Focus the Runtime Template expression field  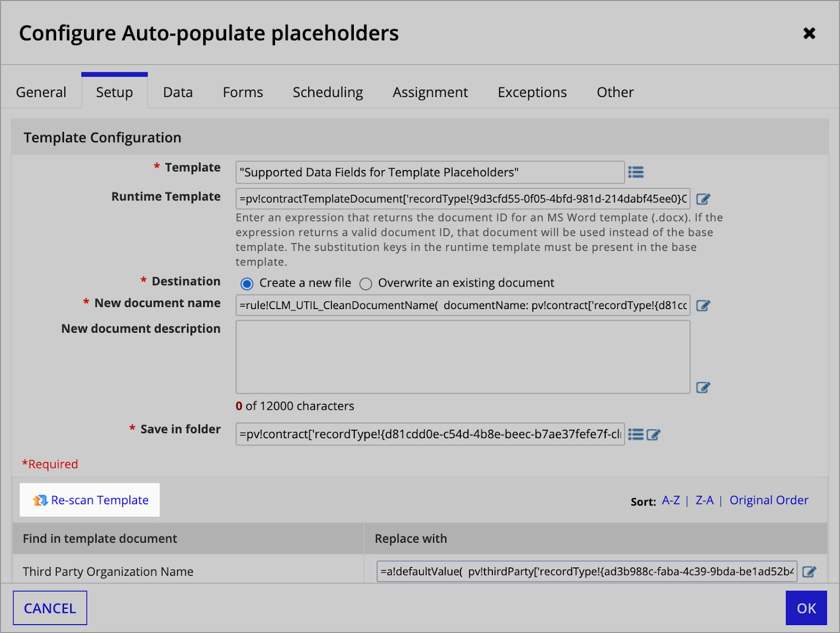pyautogui.click(x=463, y=199)
